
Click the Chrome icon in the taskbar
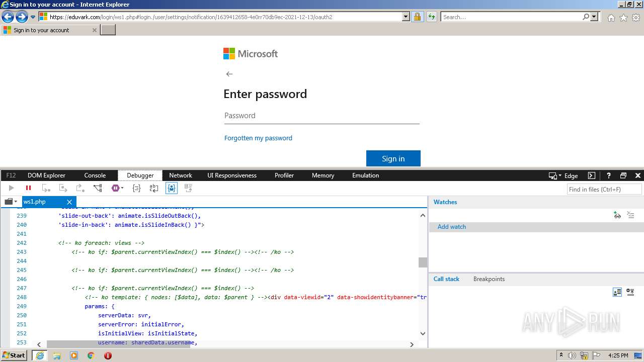[91, 355]
